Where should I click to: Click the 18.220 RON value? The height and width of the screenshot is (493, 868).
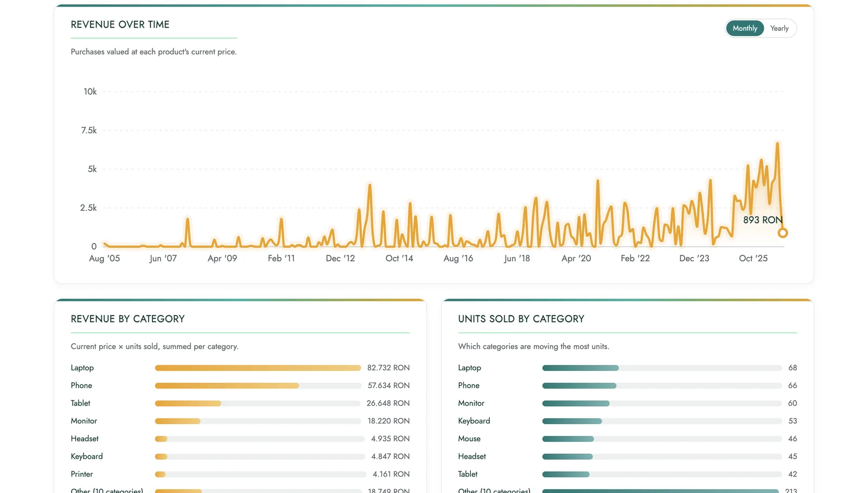(x=388, y=421)
